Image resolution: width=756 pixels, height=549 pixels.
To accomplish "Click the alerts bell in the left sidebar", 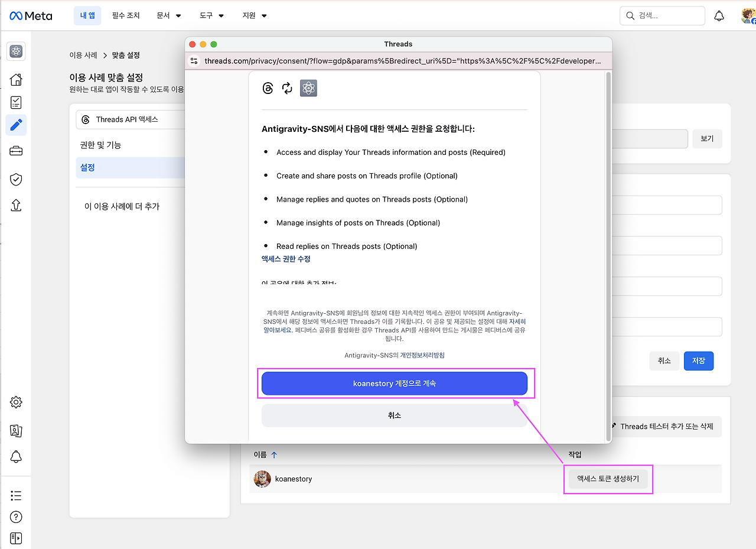I will pyautogui.click(x=16, y=457).
